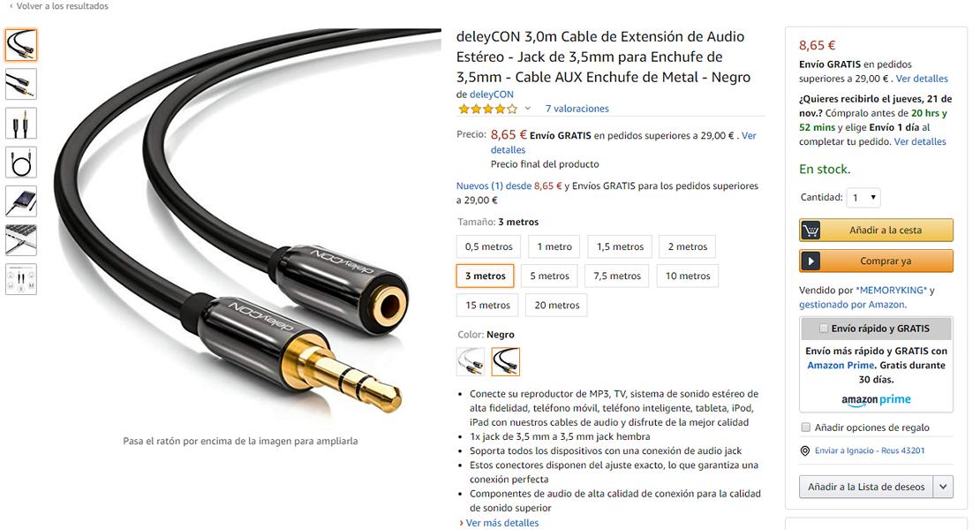
Task: Click the location pin icon beside Enviar a Ignacio
Action: tap(805, 450)
